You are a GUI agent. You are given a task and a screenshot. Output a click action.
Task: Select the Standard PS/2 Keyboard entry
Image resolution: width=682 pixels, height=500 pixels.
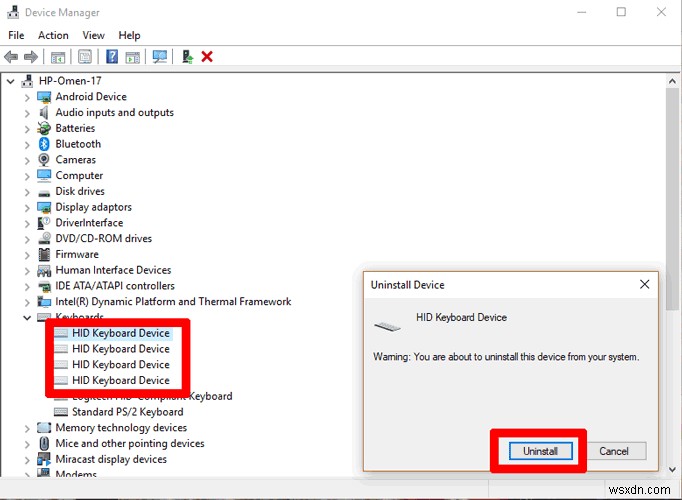127,412
